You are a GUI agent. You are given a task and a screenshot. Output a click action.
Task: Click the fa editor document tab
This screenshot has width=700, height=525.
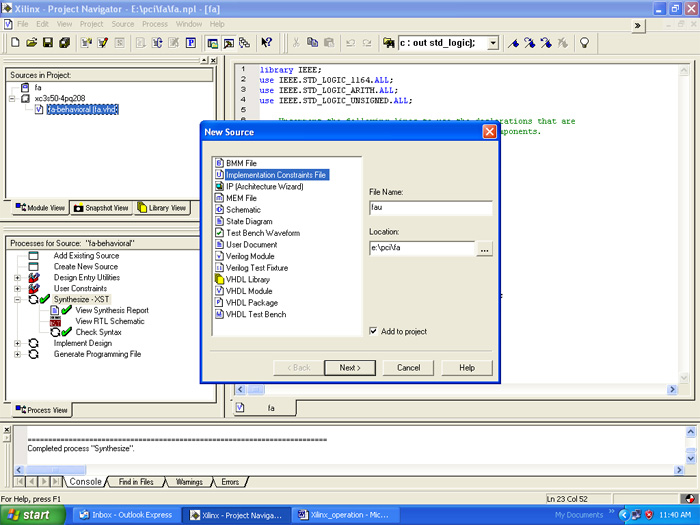click(263, 408)
